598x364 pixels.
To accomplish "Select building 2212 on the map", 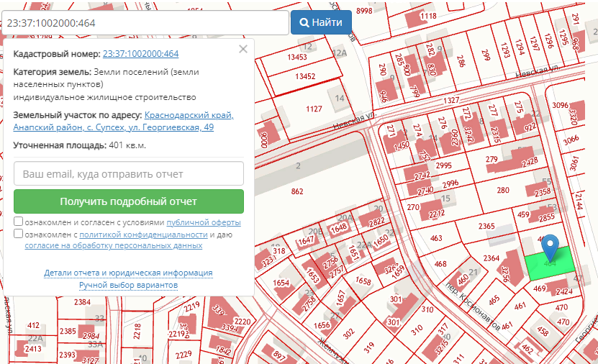I will [x=436, y=214].
